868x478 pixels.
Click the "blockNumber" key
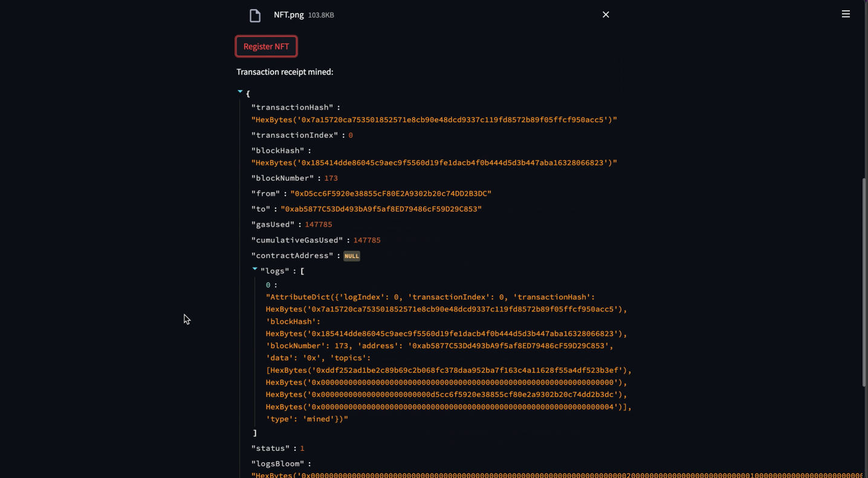283,178
